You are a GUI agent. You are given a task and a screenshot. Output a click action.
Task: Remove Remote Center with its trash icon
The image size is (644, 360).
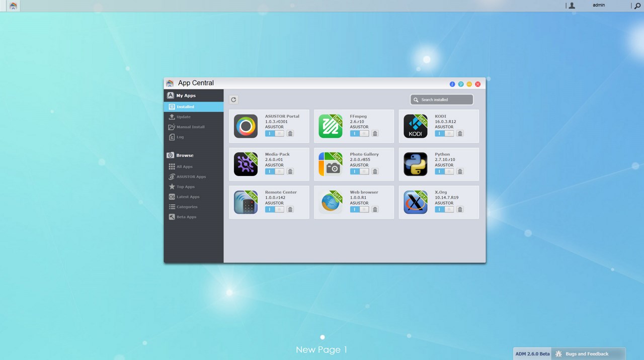click(290, 210)
